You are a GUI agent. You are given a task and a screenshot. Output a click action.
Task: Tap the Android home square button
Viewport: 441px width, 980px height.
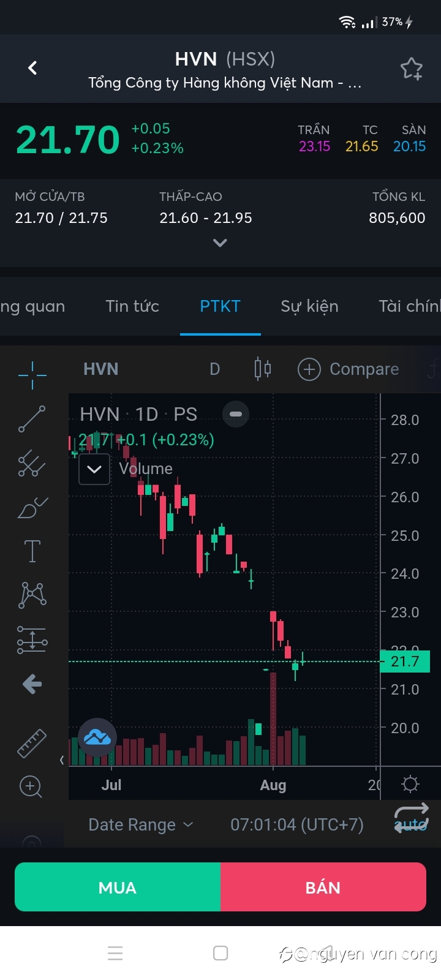[221, 953]
